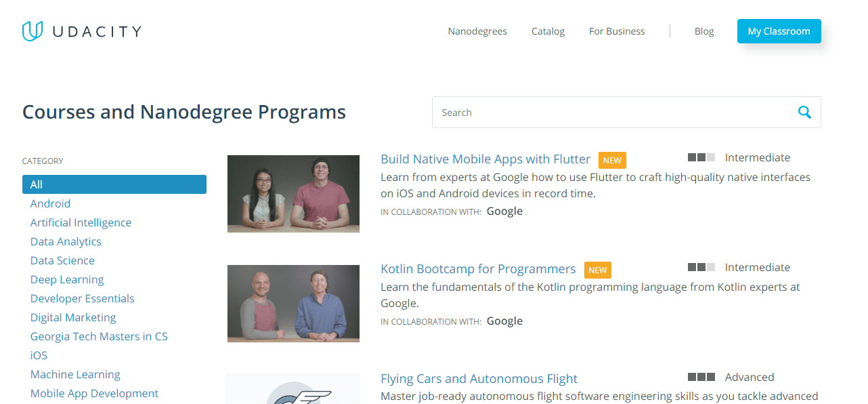The image size is (868, 404).
Task: Open Build Native Mobile Apps with Flutter
Action: [485, 159]
